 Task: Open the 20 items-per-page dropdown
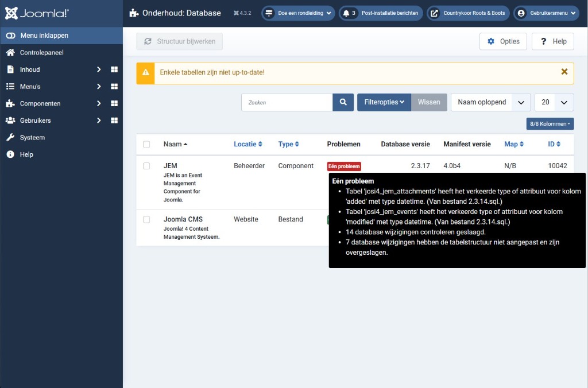[x=554, y=102]
